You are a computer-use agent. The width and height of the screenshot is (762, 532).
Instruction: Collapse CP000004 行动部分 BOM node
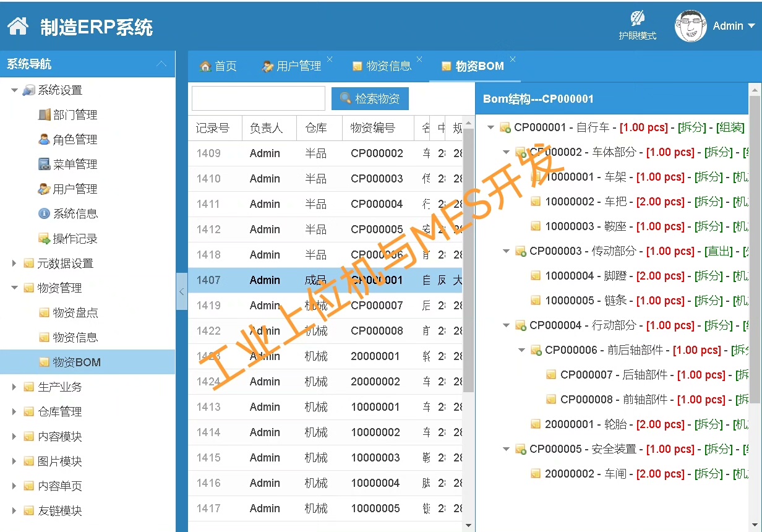507,325
